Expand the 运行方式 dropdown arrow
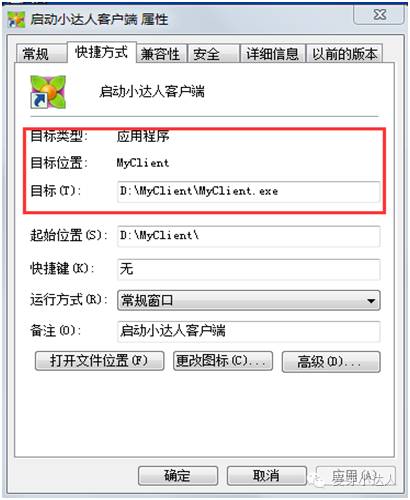 click(371, 301)
